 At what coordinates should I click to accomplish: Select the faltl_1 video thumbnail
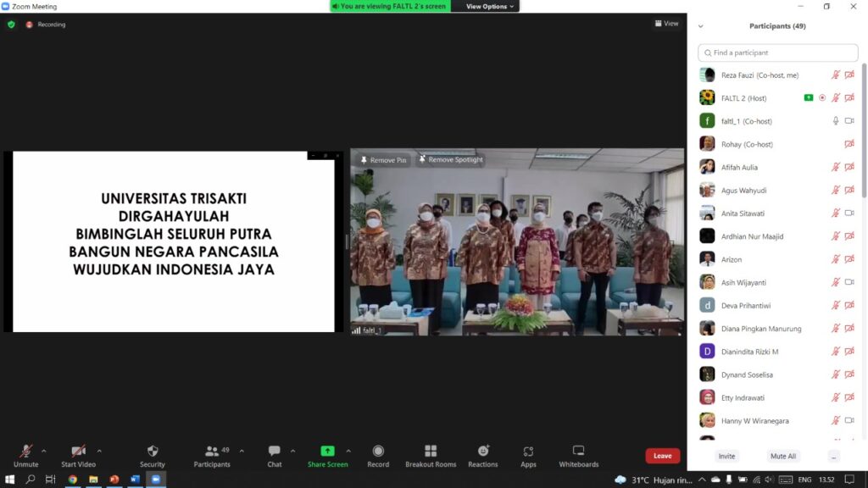(517, 241)
